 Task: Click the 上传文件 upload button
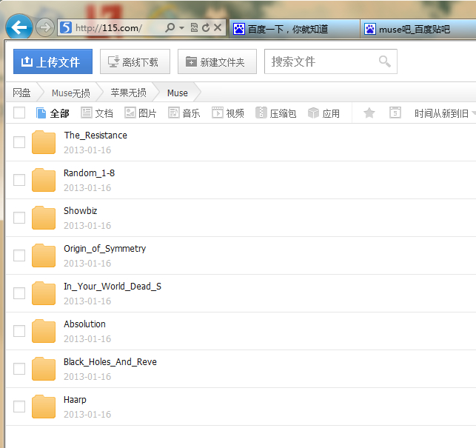pyautogui.click(x=53, y=61)
